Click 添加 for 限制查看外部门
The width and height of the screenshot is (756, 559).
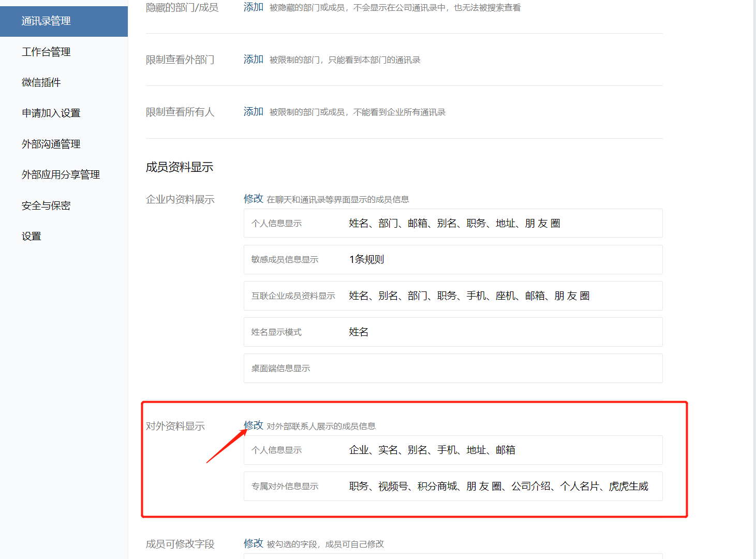pos(254,60)
